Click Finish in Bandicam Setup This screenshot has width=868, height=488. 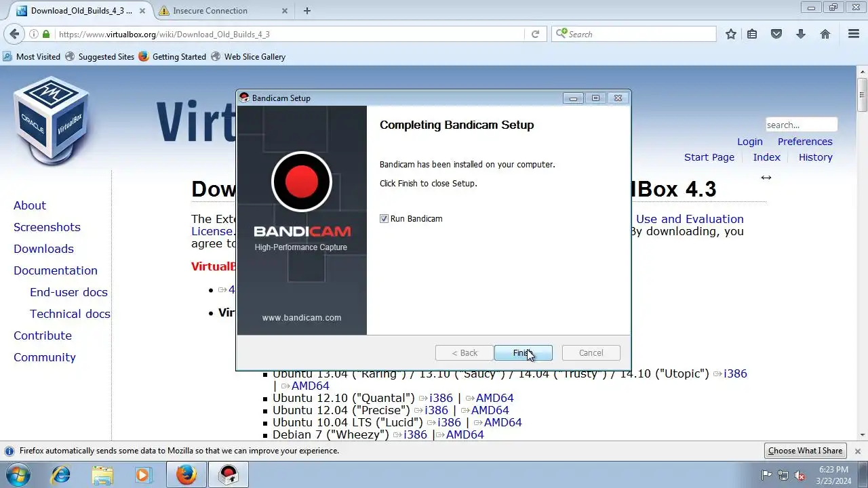coord(523,353)
